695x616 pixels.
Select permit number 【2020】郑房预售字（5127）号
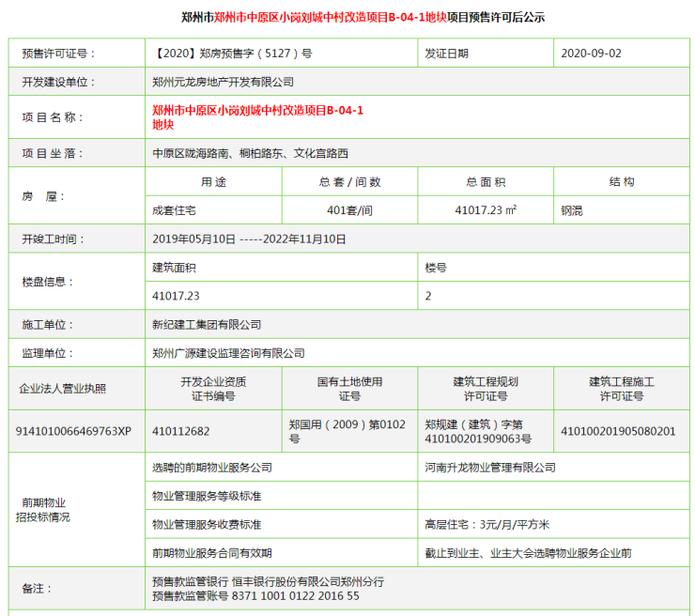pyautogui.click(x=232, y=54)
